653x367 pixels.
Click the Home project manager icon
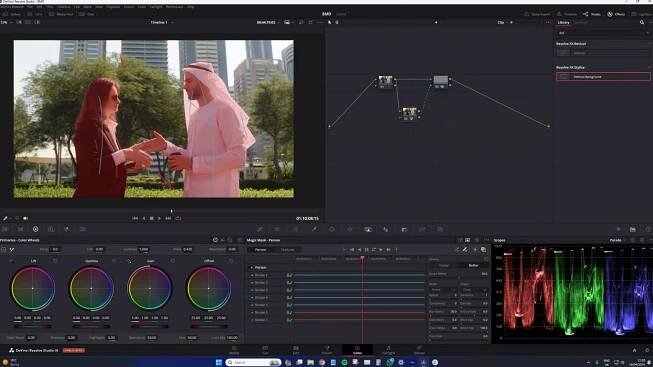[634, 350]
